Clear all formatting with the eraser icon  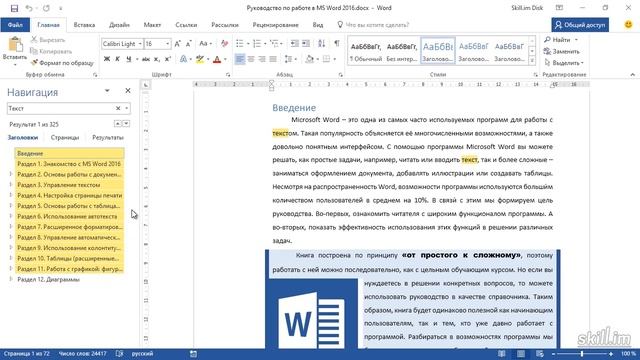[224, 44]
